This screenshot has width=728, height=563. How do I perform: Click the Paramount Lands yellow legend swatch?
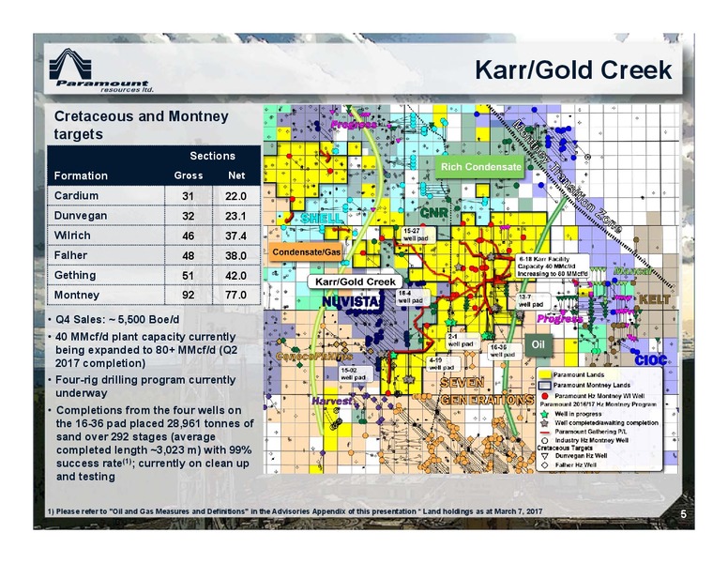click(545, 375)
